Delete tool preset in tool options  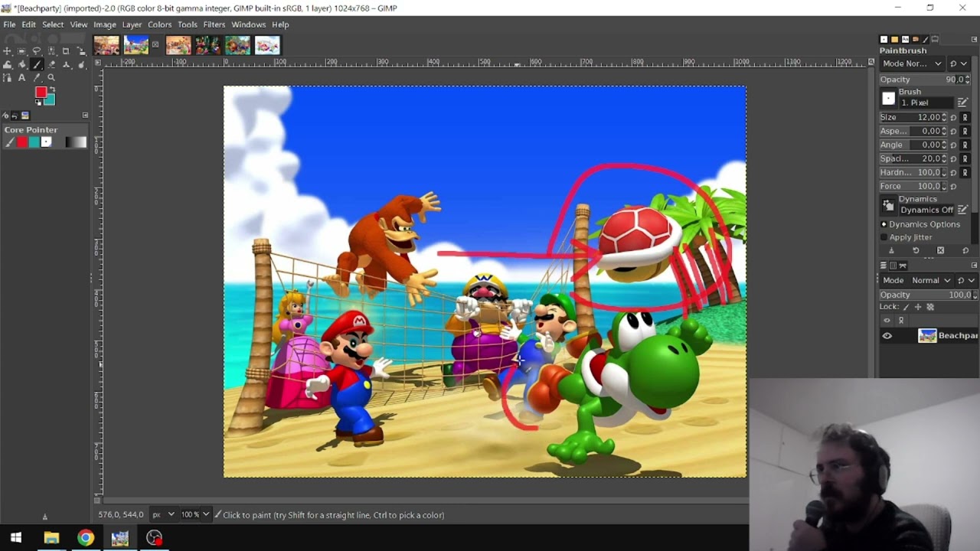pyautogui.click(x=940, y=251)
